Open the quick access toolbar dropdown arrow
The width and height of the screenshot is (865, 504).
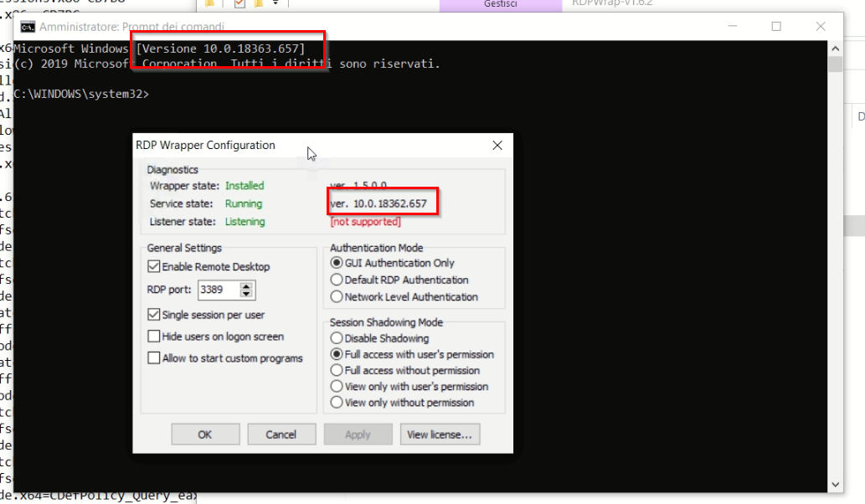pos(275,3)
